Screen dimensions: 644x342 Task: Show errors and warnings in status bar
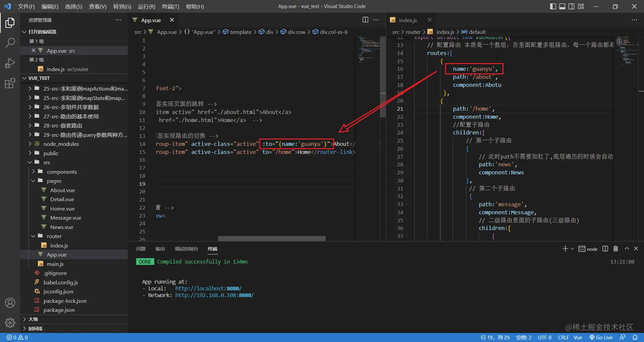(17, 337)
